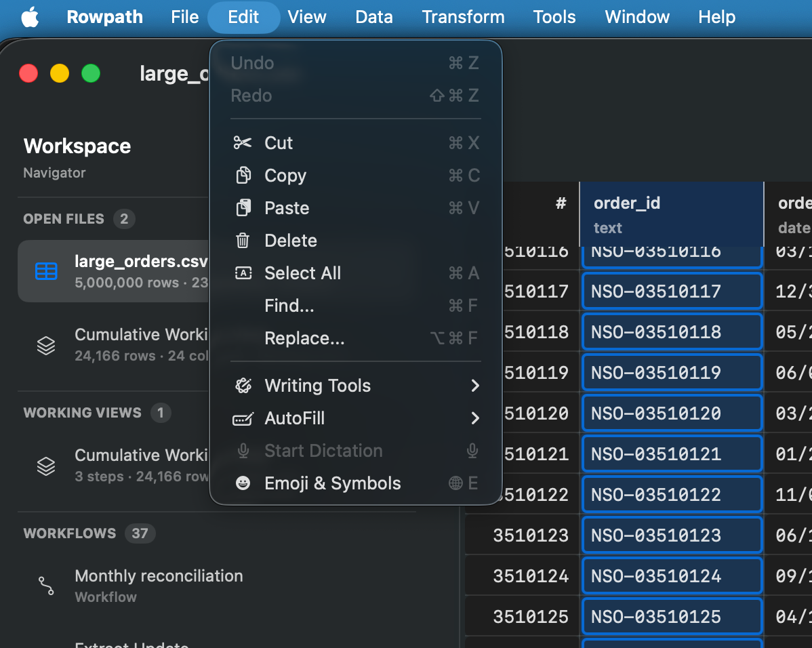The image size is (812, 648).
Task: Click row number 3510123
Action: 531,535
